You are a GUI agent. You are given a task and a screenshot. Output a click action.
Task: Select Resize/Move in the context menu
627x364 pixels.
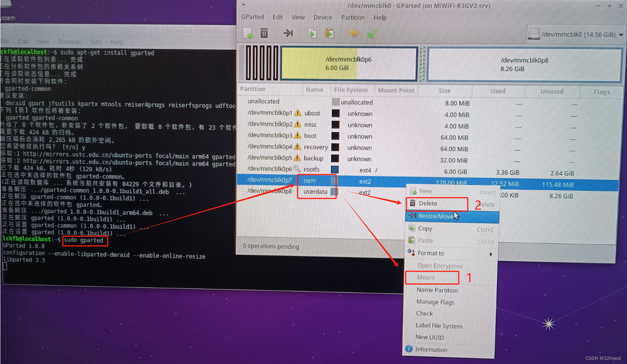tap(436, 216)
